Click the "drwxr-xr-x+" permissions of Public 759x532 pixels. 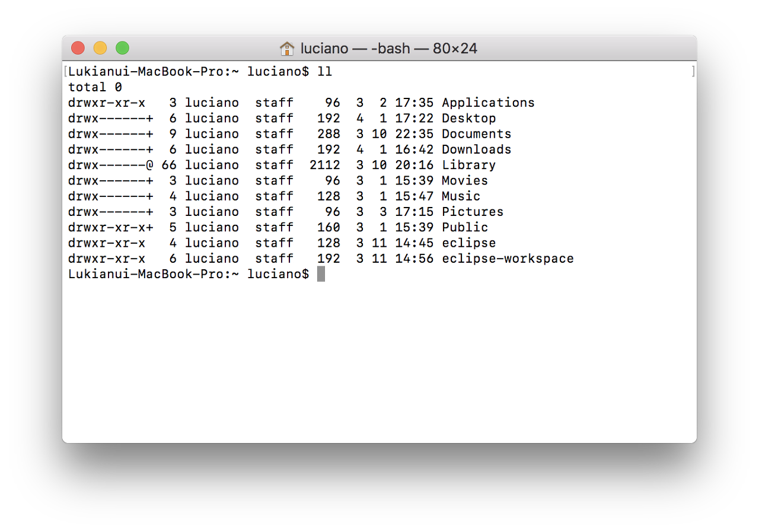(111, 227)
